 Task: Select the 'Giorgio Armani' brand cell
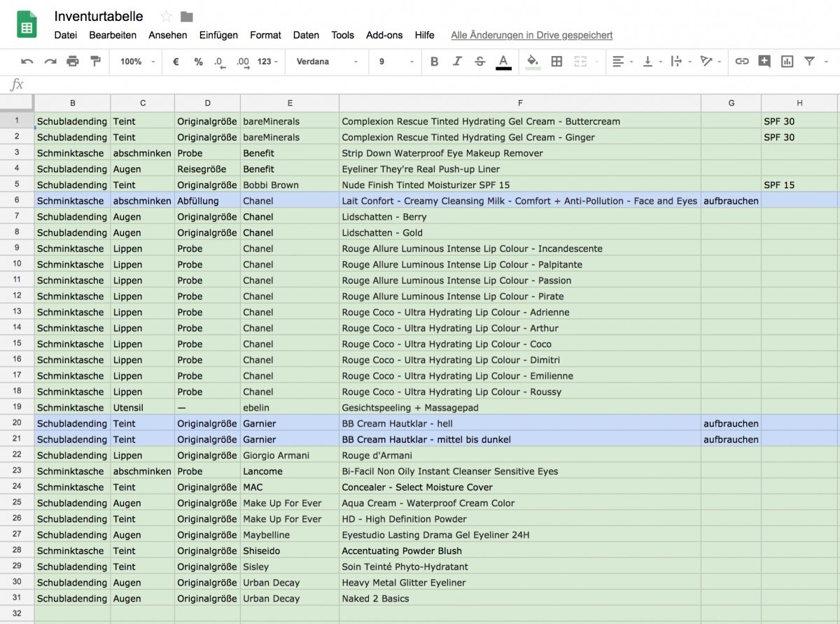(290, 455)
